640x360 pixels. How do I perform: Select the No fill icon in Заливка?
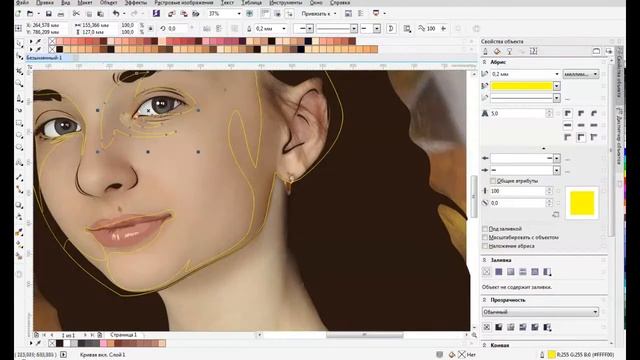(486, 272)
